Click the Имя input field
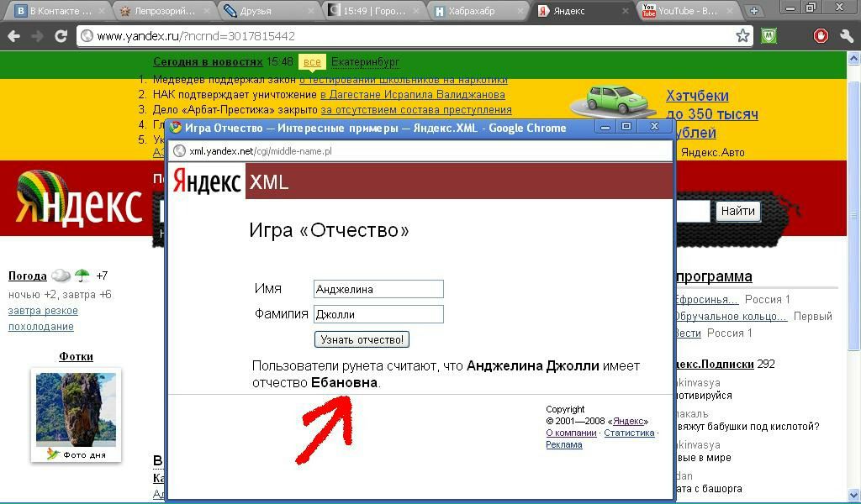 pyautogui.click(x=378, y=289)
